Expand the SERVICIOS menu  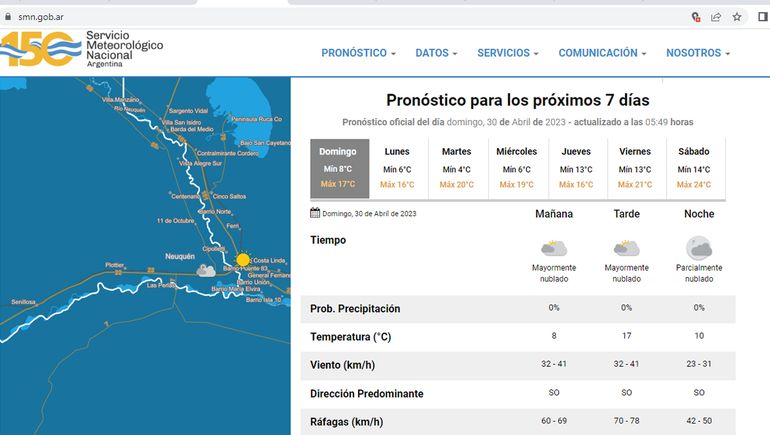tap(508, 53)
